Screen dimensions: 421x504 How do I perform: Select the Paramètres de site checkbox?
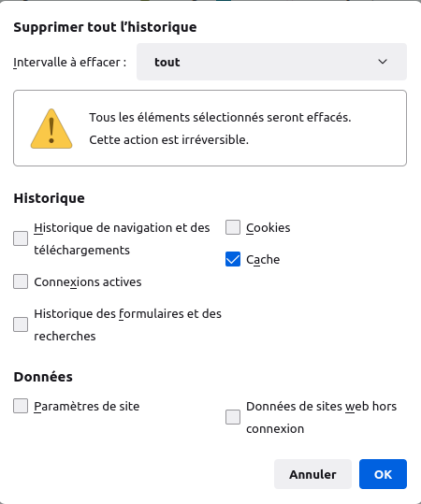point(21,406)
